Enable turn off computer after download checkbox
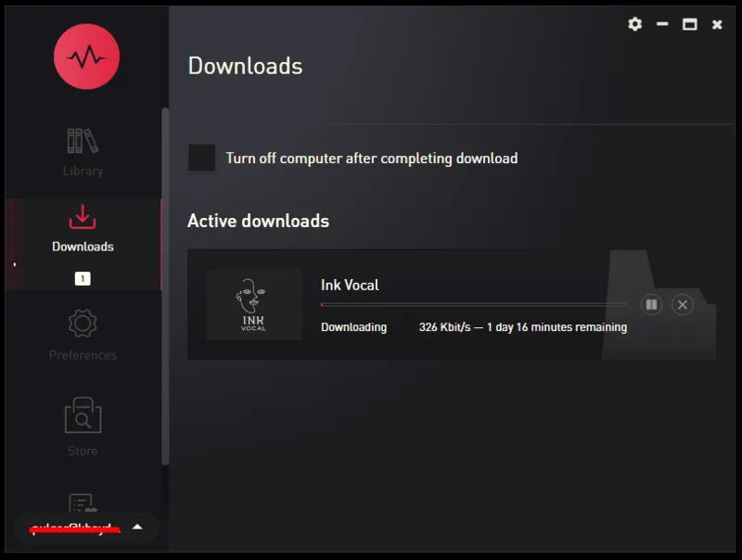Image resolution: width=742 pixels, height=560 pixels. (202, 158)
